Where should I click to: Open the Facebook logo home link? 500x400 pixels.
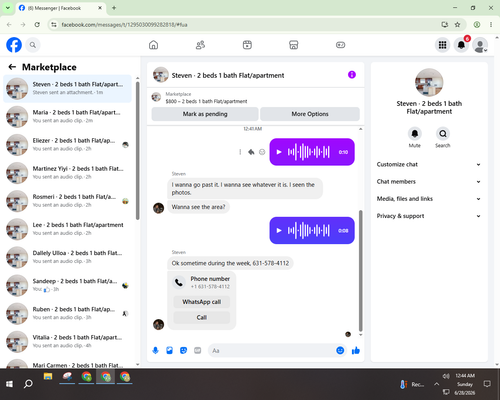coord(14,45)
